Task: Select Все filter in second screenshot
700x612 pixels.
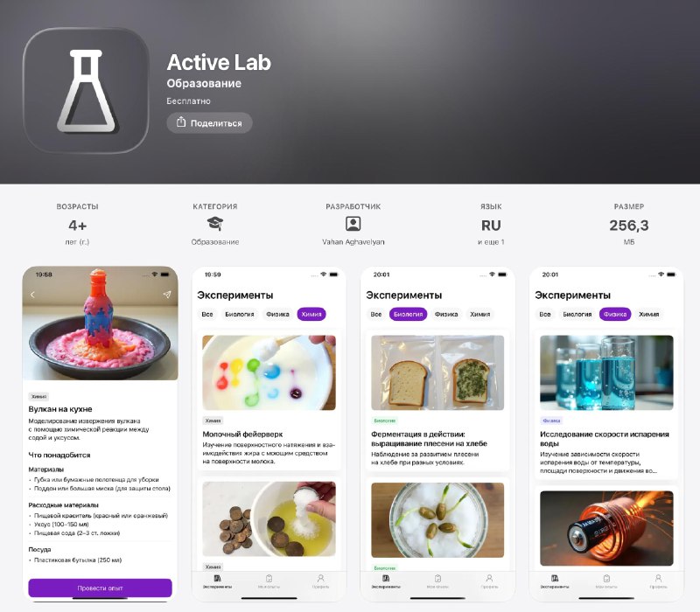Action: (x=207, y=314)
